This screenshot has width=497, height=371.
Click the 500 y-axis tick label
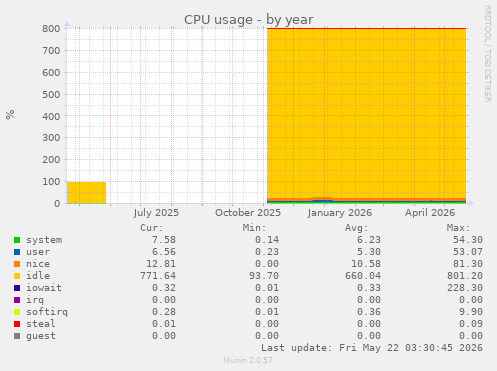click(x=51, y=94)
